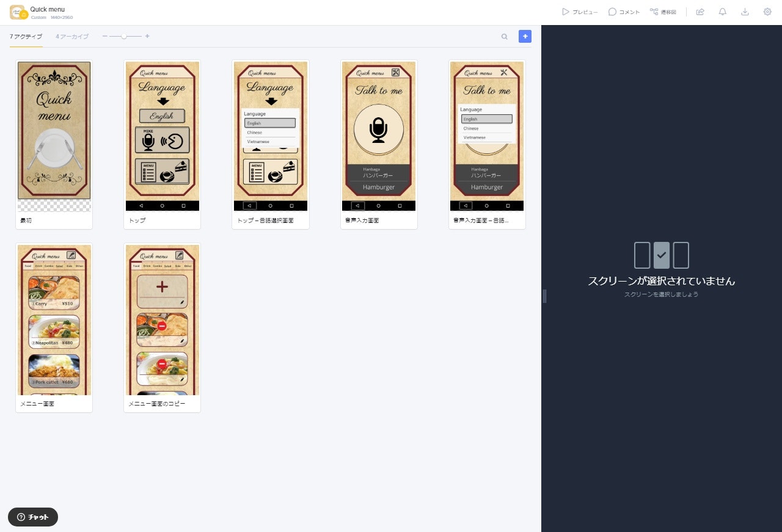Click the 最初 screen name label

pos(26,220)
